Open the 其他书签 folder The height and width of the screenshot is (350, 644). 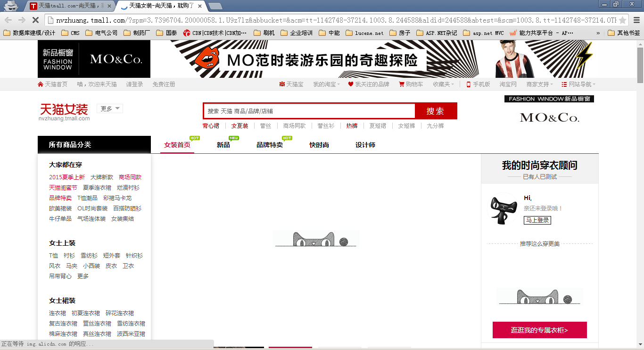pyautogui.click(x=624, y=33)
